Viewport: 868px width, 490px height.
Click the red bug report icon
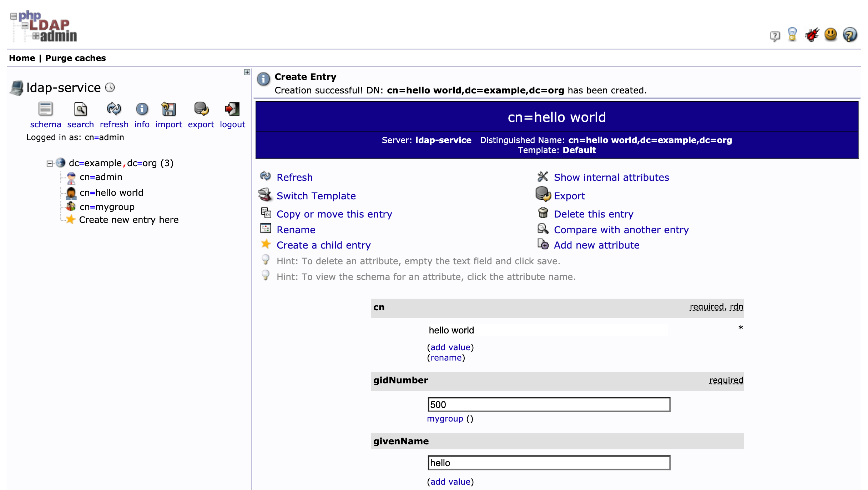[812, 35]
